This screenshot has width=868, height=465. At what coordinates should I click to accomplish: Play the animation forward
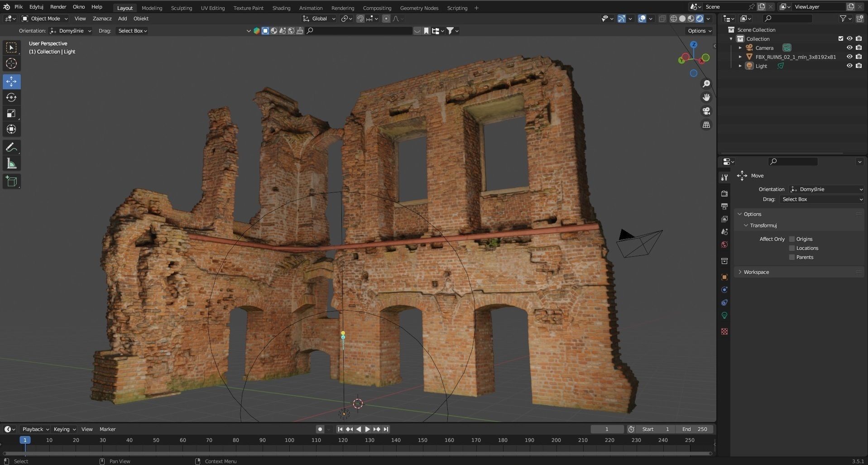tap(368, 429)
